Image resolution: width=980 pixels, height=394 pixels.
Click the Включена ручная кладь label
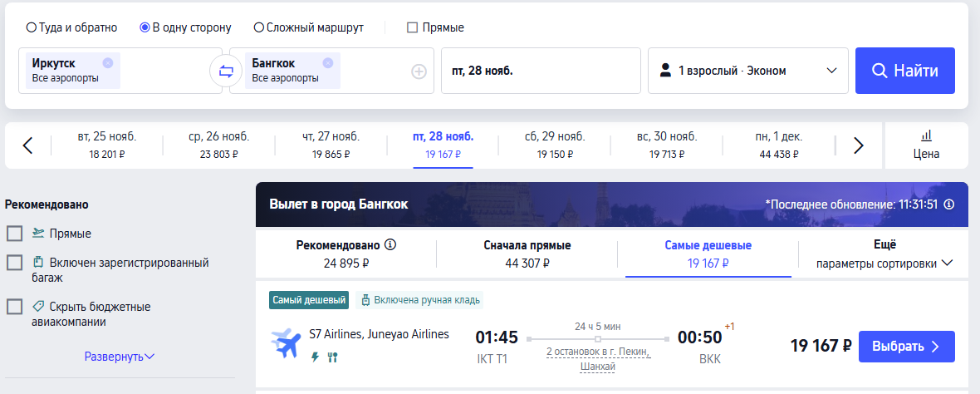419,300
